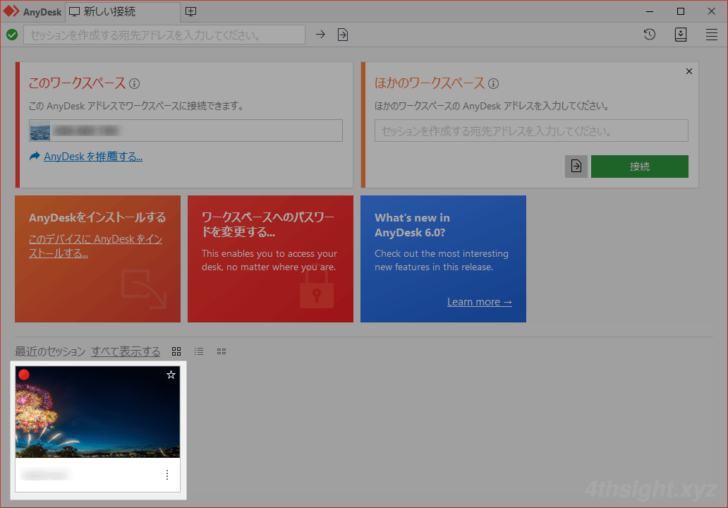Click the green connection status icon

(12, 34)
